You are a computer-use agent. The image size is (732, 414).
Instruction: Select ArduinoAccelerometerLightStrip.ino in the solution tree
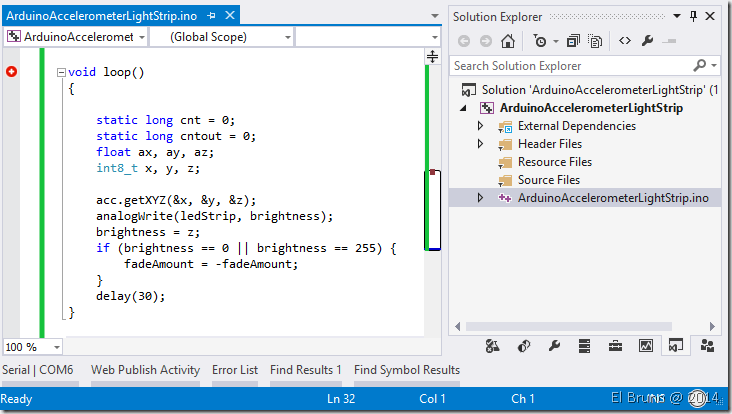point(612,198)
